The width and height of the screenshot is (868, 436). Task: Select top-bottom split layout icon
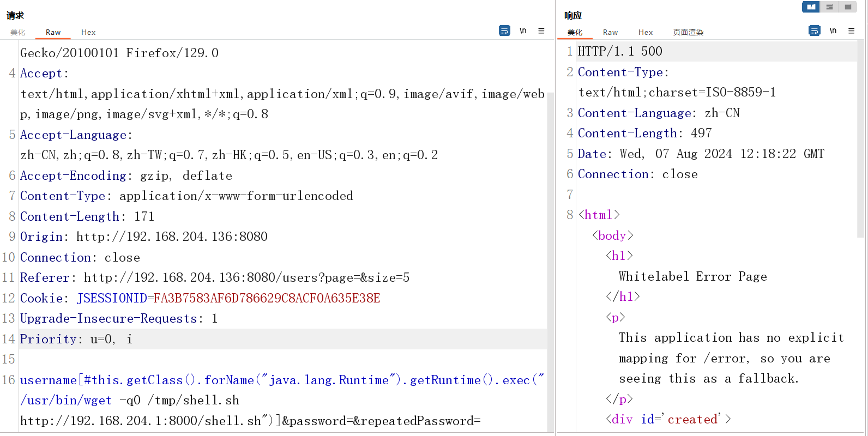pos(829,7)
